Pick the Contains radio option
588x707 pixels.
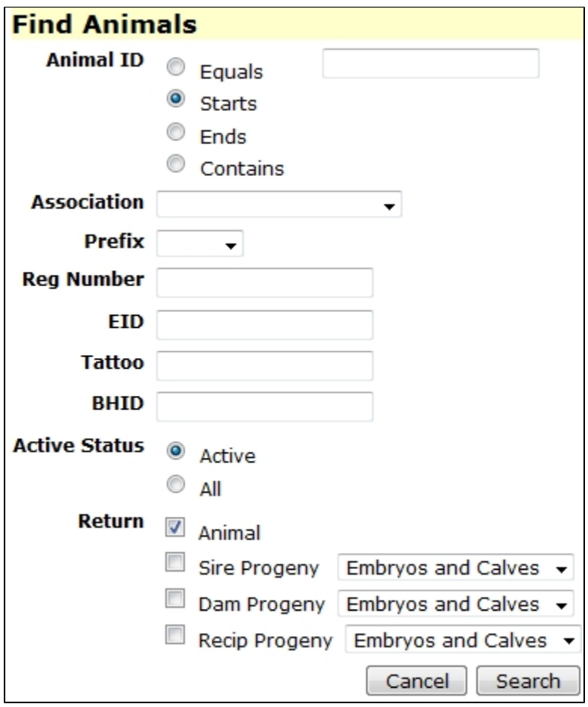coord(176,163)
